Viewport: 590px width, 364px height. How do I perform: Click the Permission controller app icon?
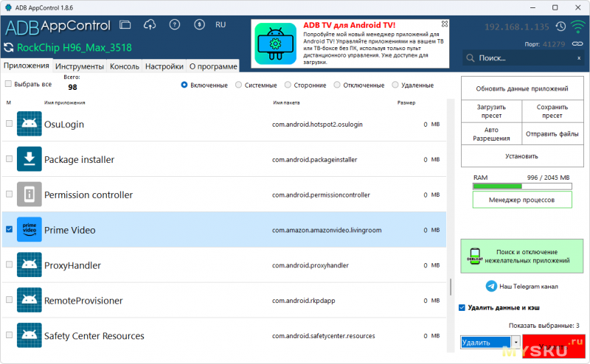pyautogui.click(x=29, y=195)
